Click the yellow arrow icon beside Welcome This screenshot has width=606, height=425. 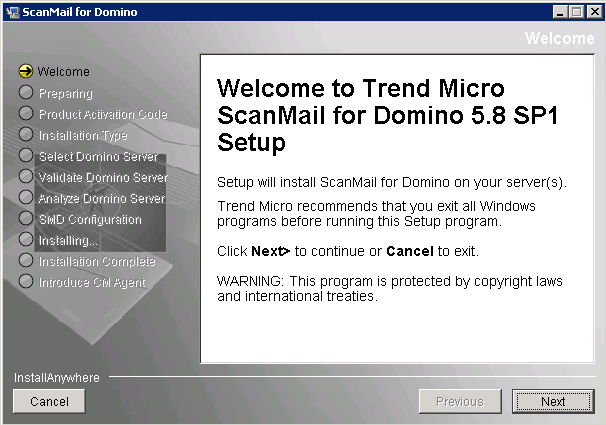26,72
